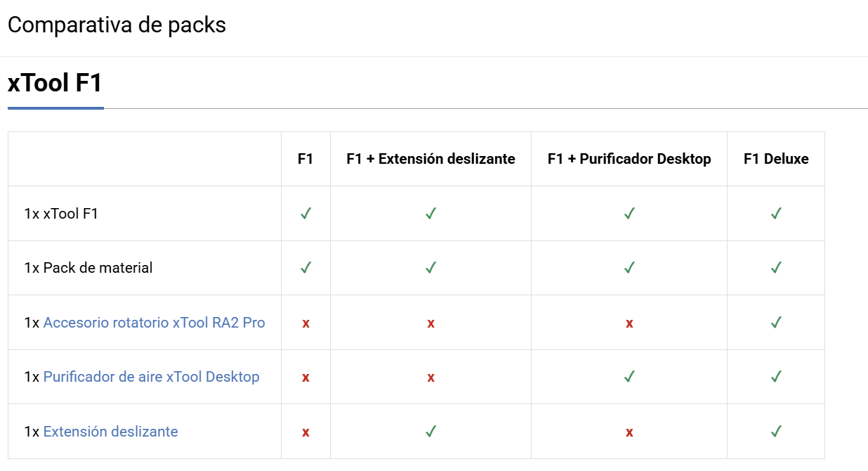Click the 1x xTool F1 row label
This screenshot has width=868, height=471.
click(x=61, y=214)
